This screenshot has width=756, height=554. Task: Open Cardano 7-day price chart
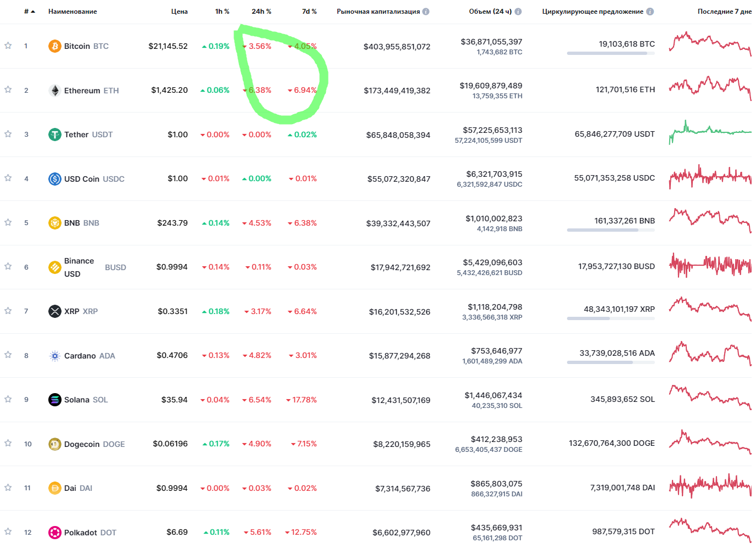point(710,354)
